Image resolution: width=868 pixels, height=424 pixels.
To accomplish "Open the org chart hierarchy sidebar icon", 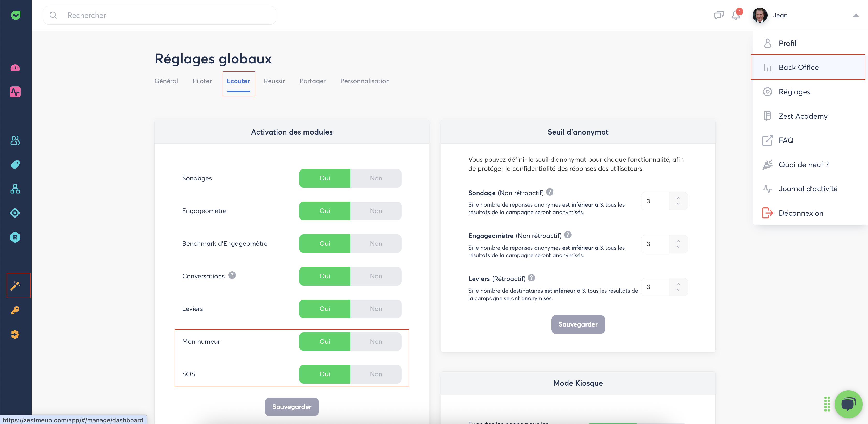I will pyautogui.click(x=15, y=189).
